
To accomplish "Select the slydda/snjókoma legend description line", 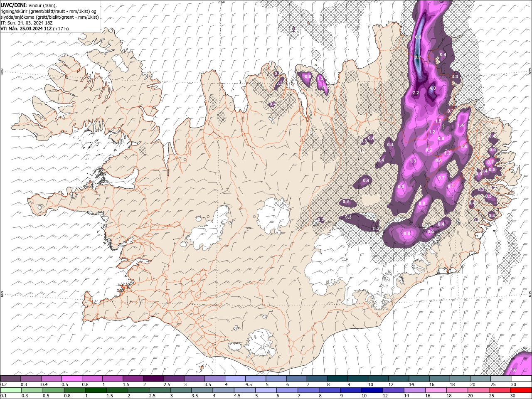I will tap(50, 17).
